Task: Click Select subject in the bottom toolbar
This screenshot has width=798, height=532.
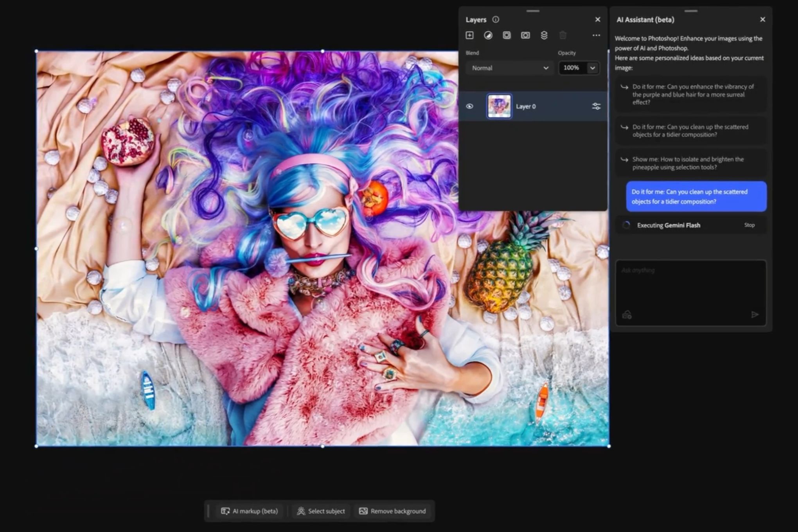Action: pyautogui.click(x=321, y=511)
